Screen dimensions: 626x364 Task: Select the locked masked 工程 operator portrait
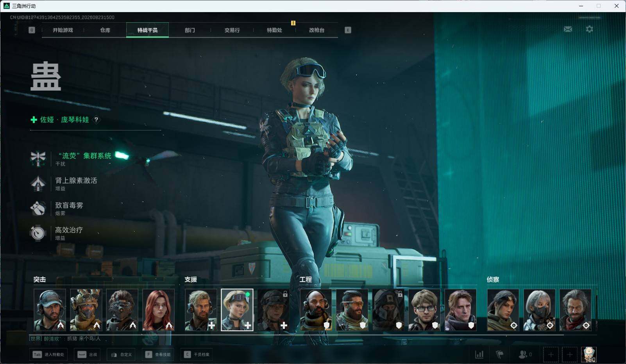388,310
